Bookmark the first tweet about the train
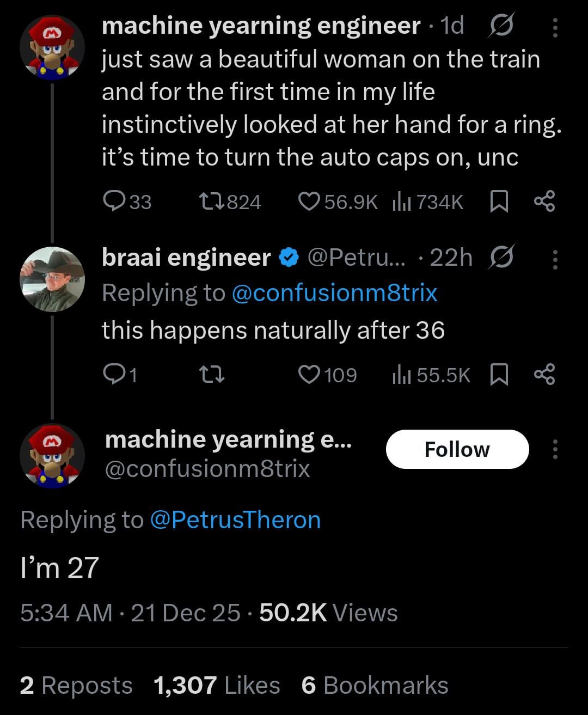This screenshot has height=715, width=588. pos(499,202)
